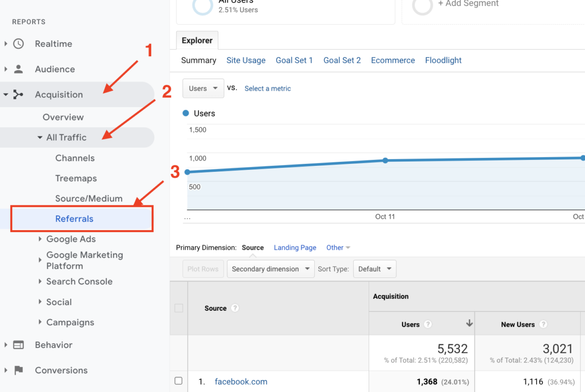Open Behavior reports via its icon
This screenshot has width=585, height=392.
19,345
